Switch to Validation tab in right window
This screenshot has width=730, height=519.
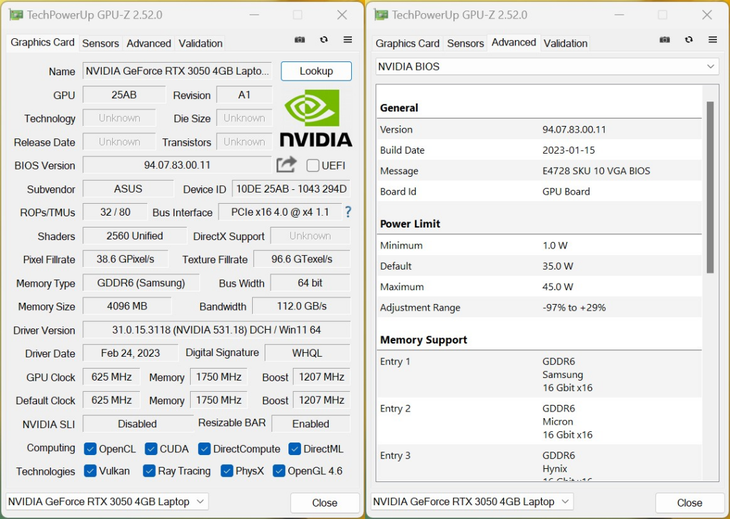point(565,43)
